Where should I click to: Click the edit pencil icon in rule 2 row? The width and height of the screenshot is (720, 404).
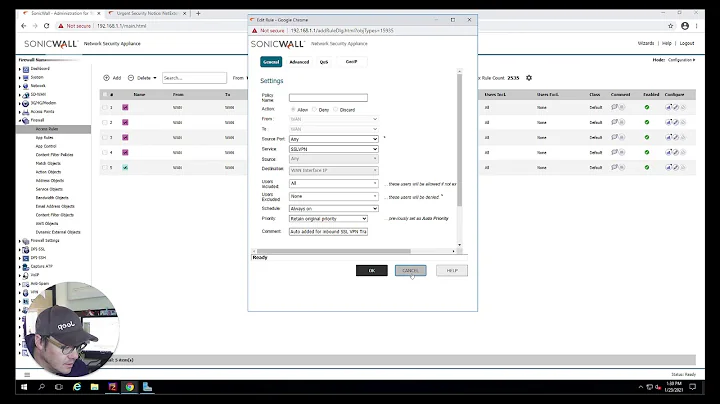pos(675,122)
